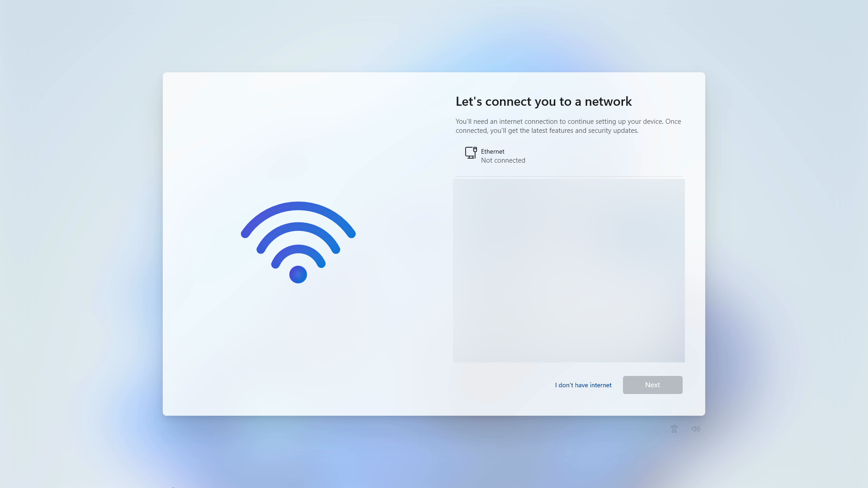The image size is (868, 488).
Task: Click the word "Once" in the description
Action: (673, 122)
